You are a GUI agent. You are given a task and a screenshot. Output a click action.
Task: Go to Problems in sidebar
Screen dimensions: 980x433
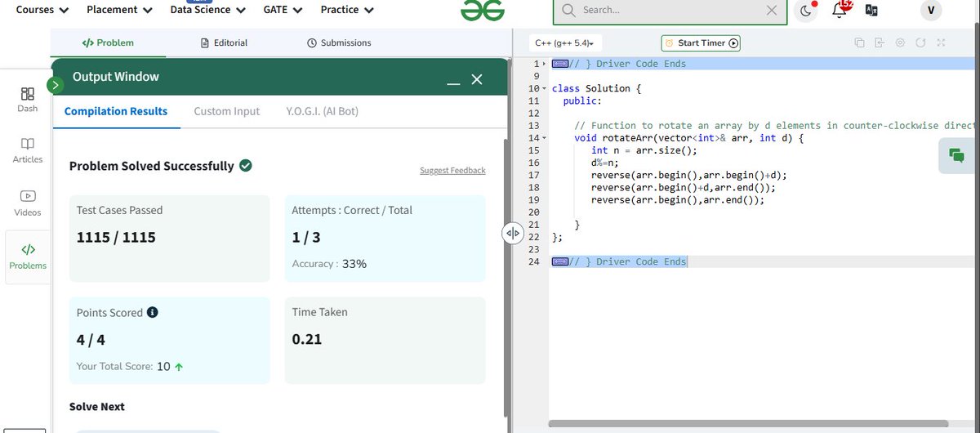coord(28,257)
